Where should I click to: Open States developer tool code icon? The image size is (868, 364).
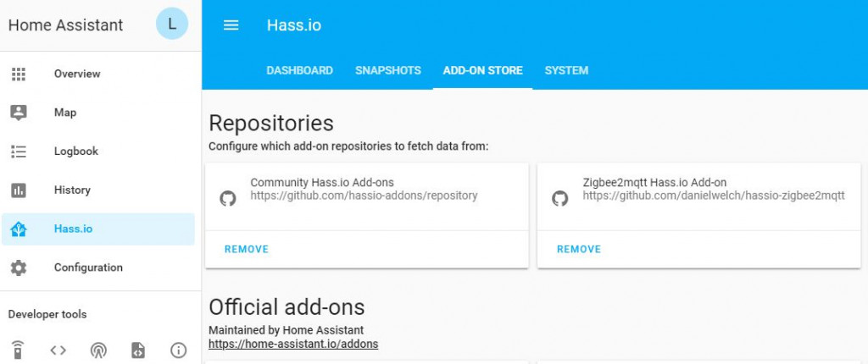(58, 350)
